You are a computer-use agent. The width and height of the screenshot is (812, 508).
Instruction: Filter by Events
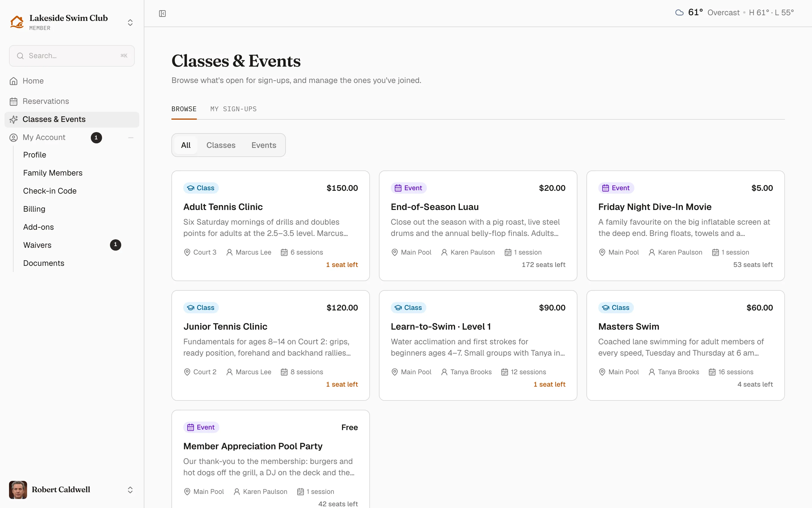point(264,145)
